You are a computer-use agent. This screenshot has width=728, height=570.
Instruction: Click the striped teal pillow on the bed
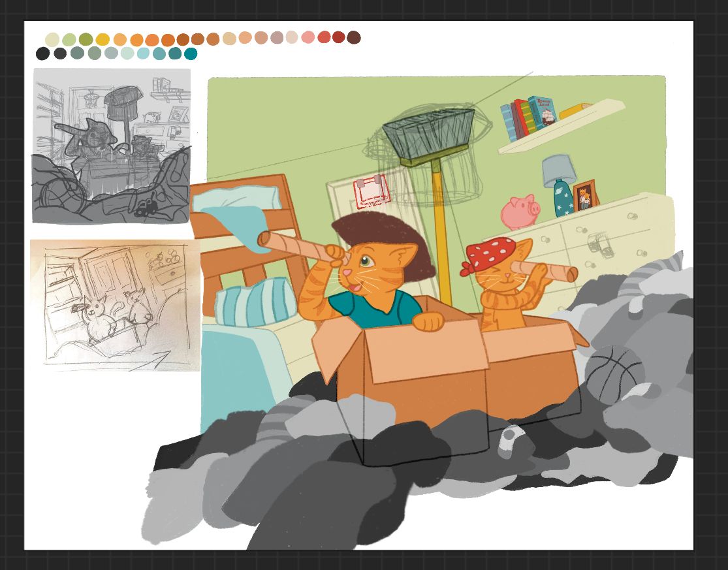(251, 302)
